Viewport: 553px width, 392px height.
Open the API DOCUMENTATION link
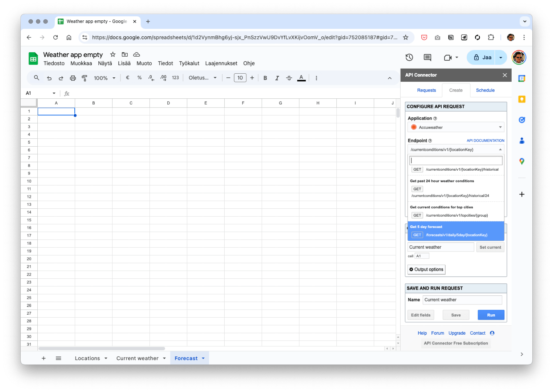[485, 140]
